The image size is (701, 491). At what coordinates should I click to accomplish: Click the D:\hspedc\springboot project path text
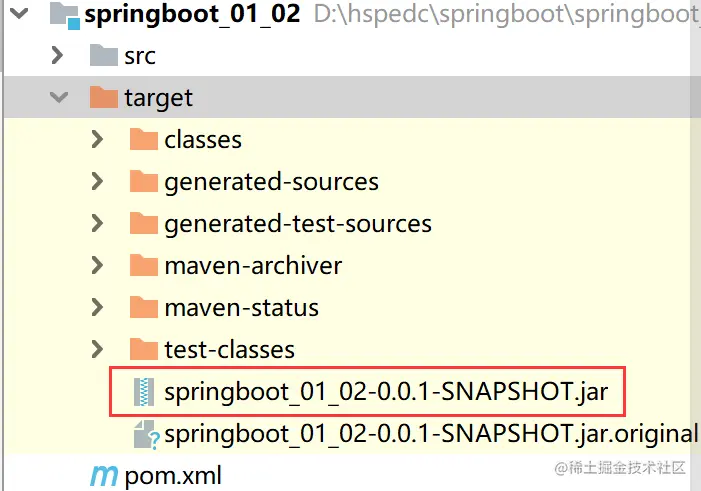(507, 15)
